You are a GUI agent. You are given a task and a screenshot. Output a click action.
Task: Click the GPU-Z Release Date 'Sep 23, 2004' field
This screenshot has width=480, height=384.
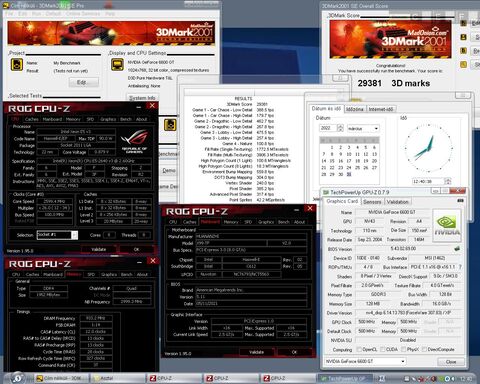(370, 239)
